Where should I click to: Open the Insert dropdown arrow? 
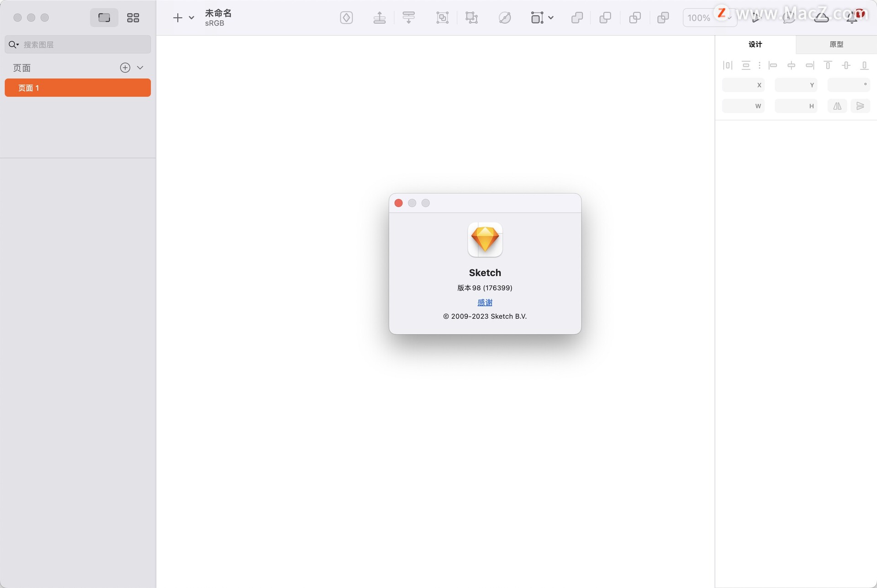(191, 18)
